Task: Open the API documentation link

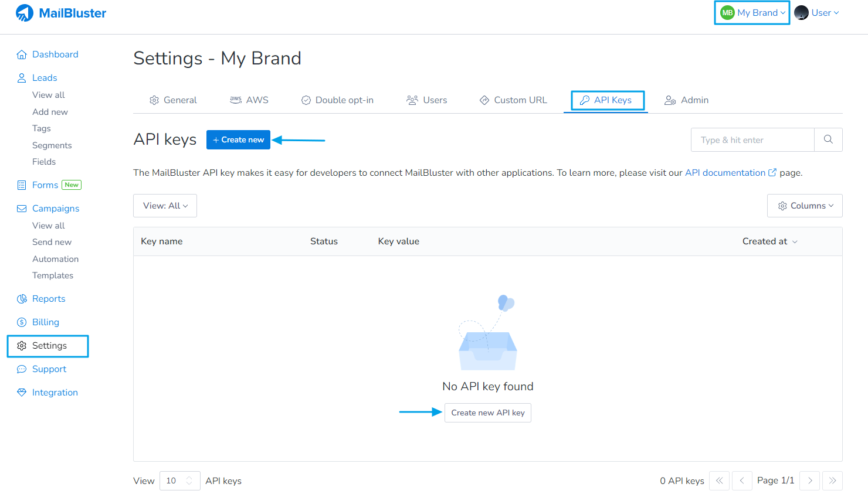Action: [x=725, y=172]
